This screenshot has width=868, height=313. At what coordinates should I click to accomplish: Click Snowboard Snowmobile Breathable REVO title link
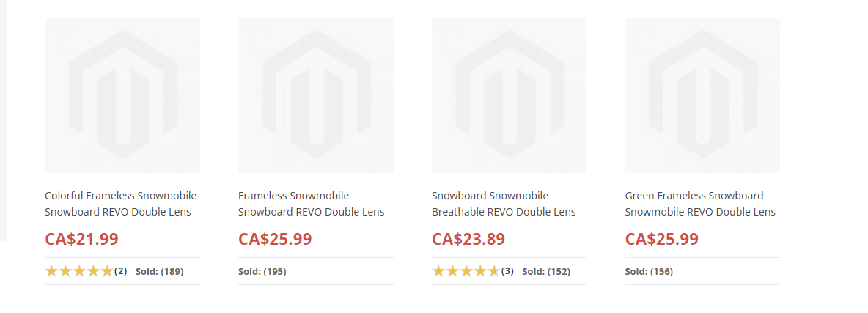(x=504, y=204)
